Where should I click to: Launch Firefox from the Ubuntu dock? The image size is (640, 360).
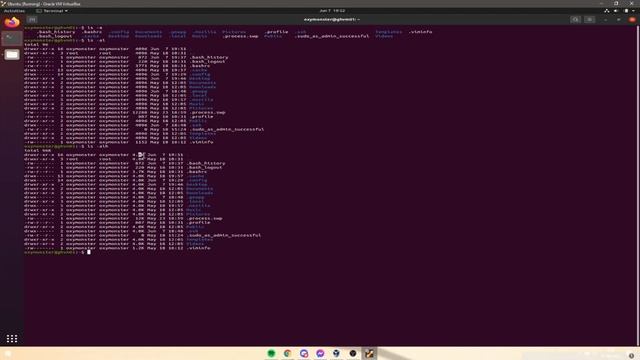(x=12, y=22)
